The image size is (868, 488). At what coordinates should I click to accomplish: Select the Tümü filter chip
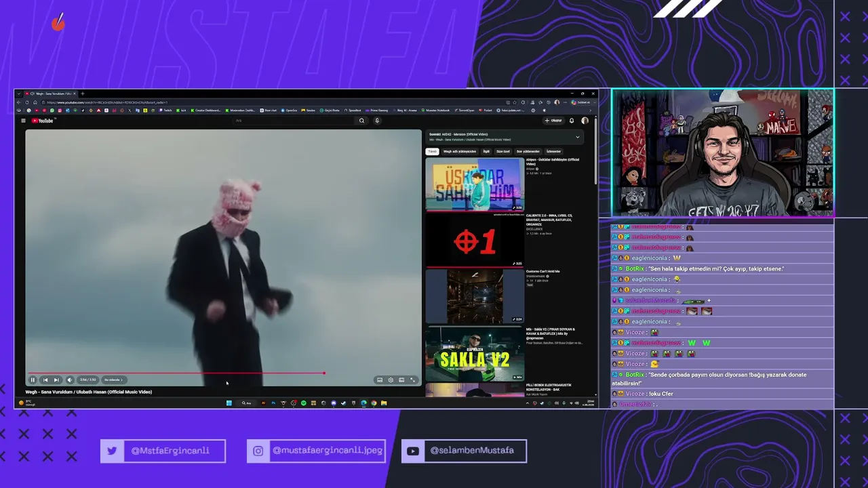point(432,152)
